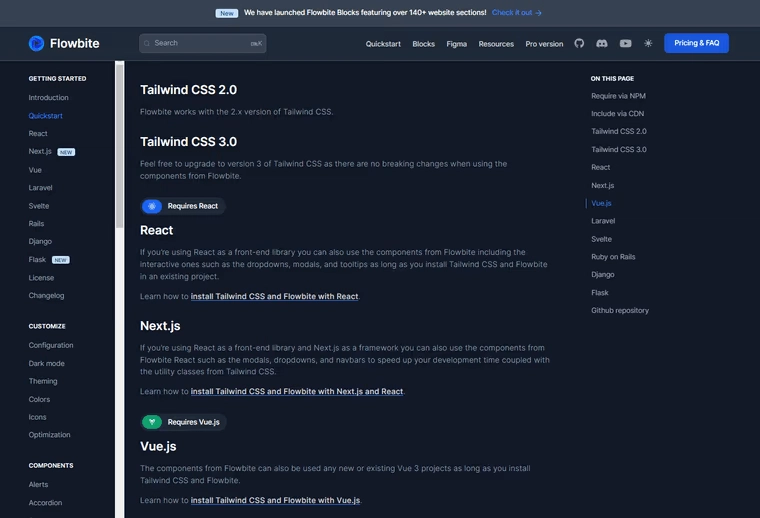
Task: Select React in left sidebar
Action: click(x=38, y=133)
